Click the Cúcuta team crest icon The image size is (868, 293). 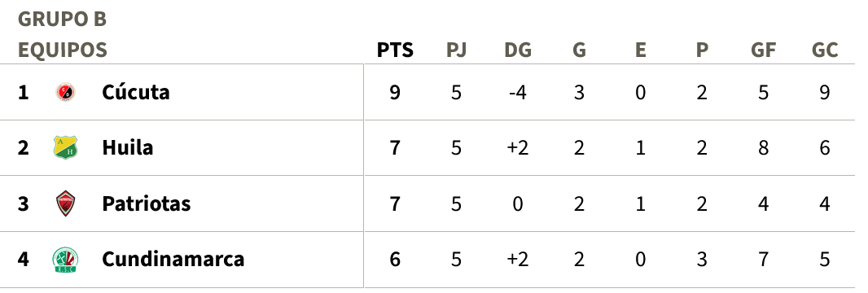click(x=65, y=92)
